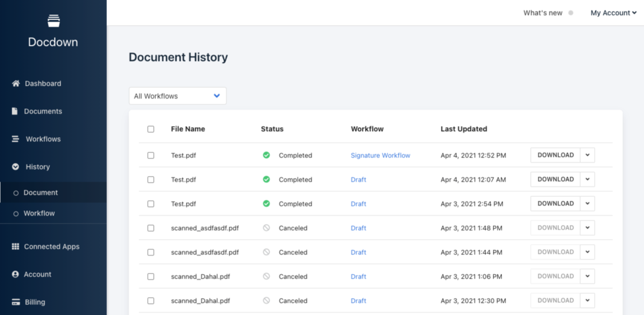Toggle the select-all checkbox in table header
This screenshot has height=315, width=644.
coord(151,129)
